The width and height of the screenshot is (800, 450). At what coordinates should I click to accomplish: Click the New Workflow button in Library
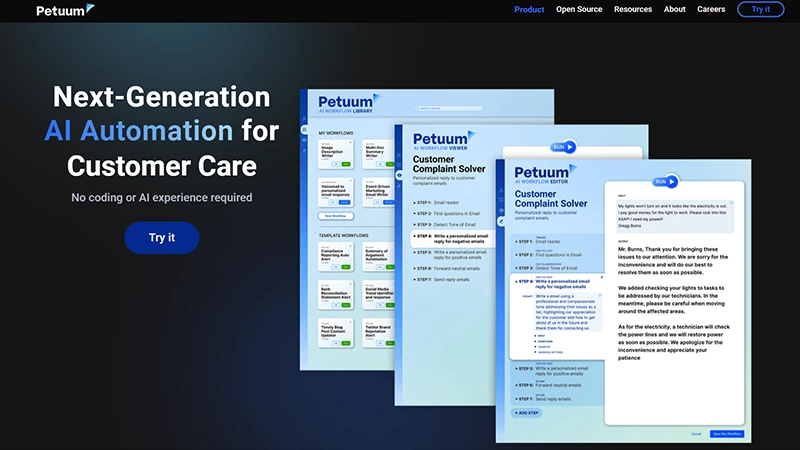tap(336, 216)
